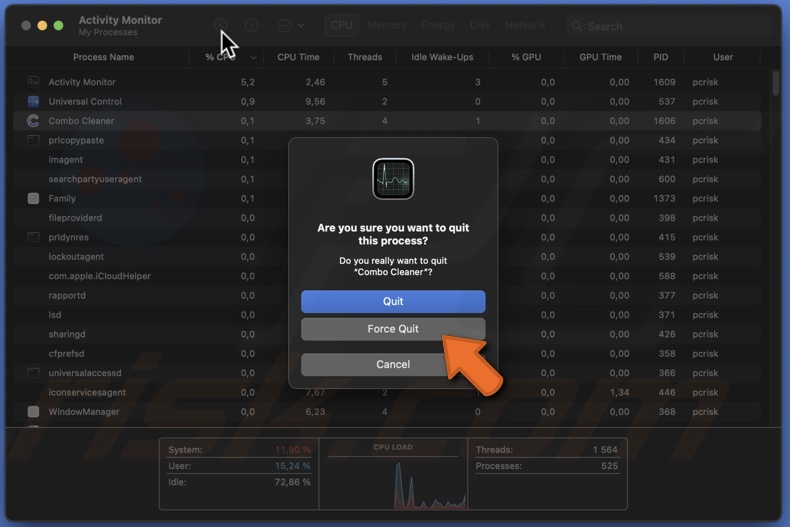Click PID 1609 cell
Screen dimensions: 790x527
pyautogui.click(x=664, y=82)
